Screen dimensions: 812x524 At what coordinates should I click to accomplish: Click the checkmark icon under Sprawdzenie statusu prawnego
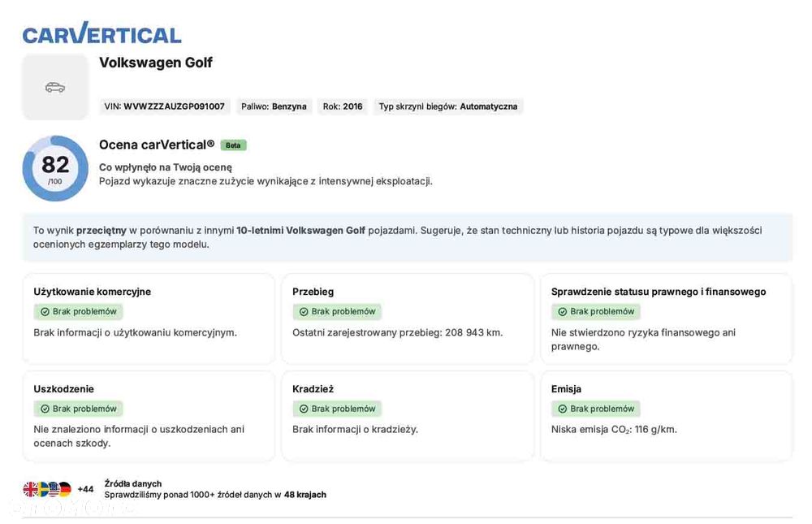point(563,311)
